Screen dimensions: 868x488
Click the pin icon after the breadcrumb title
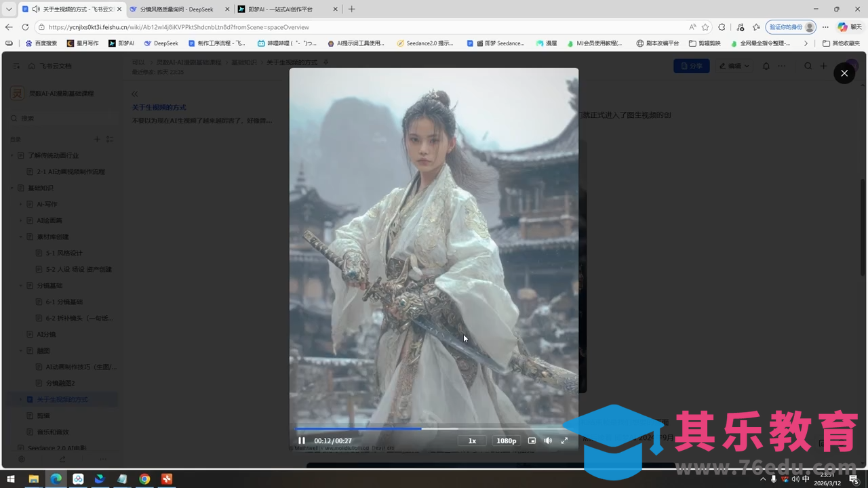click(x=325, y=62)
